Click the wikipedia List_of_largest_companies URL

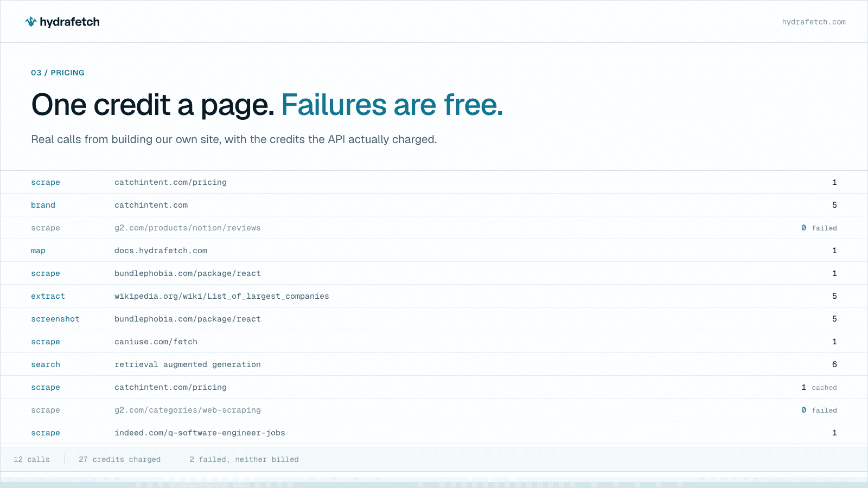pyautogui.click(x=221, y=296)
